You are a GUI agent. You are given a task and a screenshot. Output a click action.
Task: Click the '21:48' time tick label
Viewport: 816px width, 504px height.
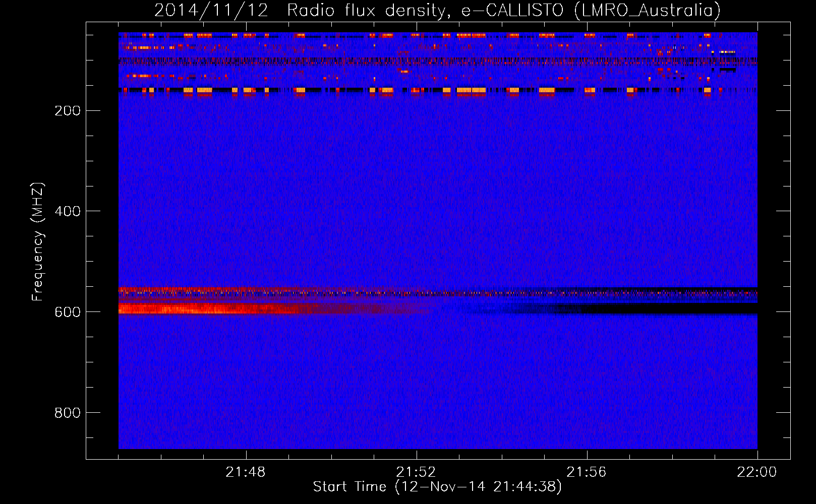tap(246, 472)
